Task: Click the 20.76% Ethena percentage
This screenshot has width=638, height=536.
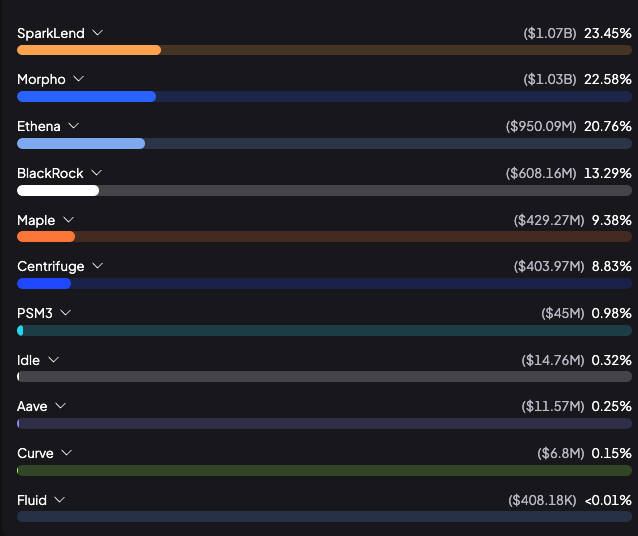Action: (608, 127)
